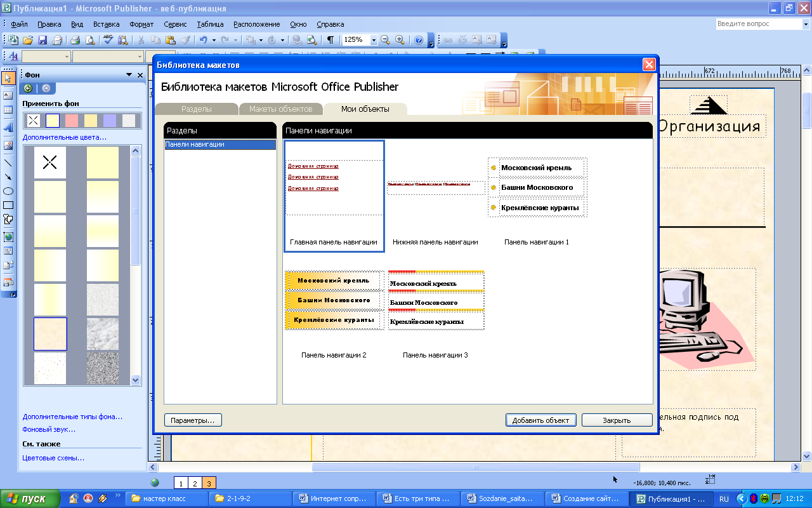Open the Цветовые схемы... link
Screen dimensions: 812x508
tap(53, 458)
